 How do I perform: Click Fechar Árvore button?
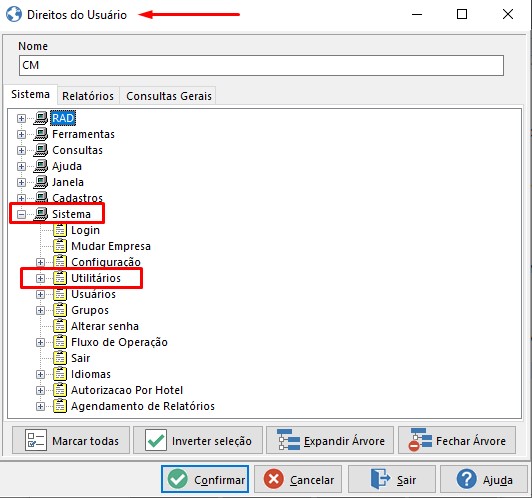tap(457, 440)
